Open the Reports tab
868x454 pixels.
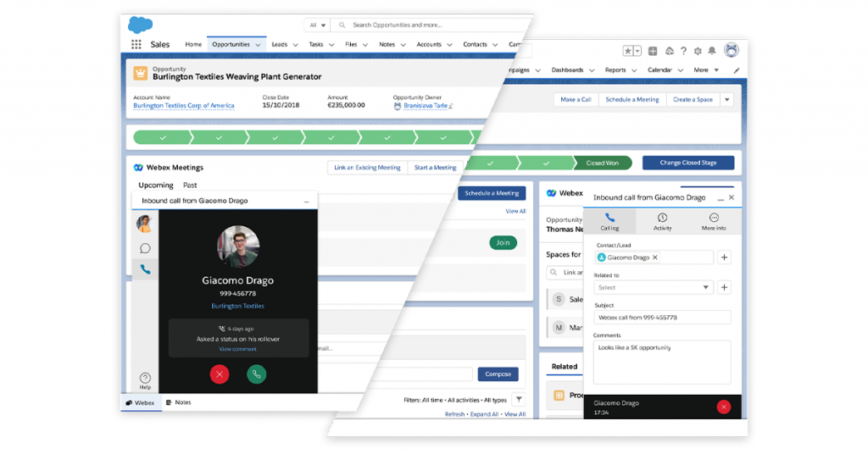[x=615, y=70]
